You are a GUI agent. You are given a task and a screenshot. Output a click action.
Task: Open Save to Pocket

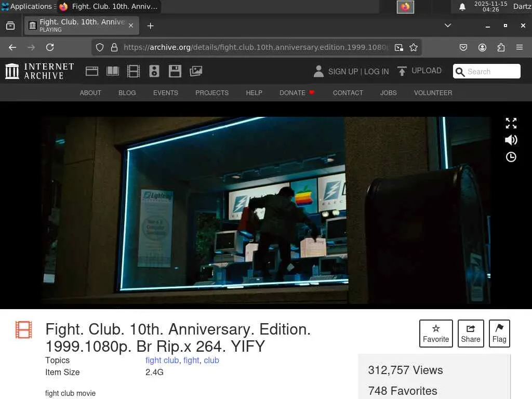pos(463,47)
